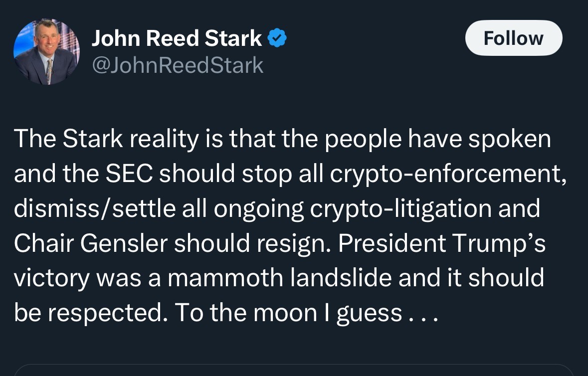This screenshot has height=376, width=588.
Task: Open the embedded card below the tweet
Action: [x=294, y=370]
